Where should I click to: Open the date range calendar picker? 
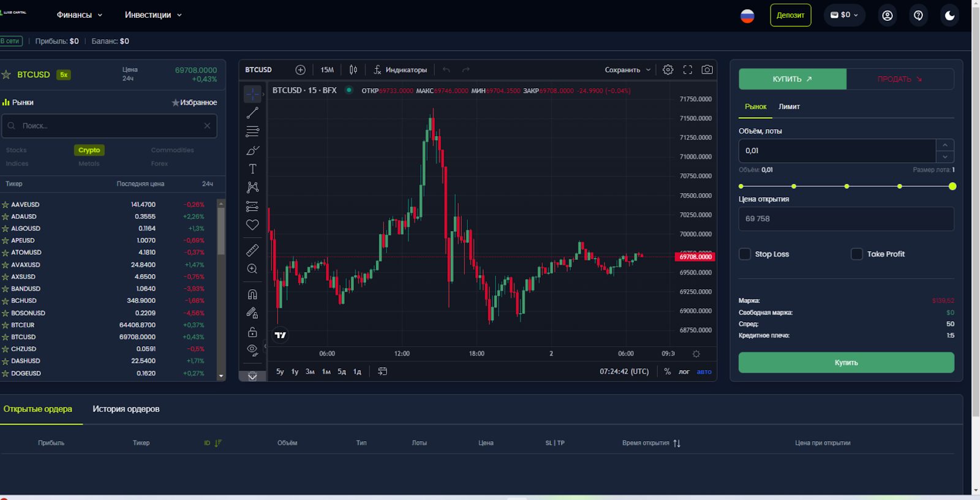pyautogui.click(x=383, y=371)
